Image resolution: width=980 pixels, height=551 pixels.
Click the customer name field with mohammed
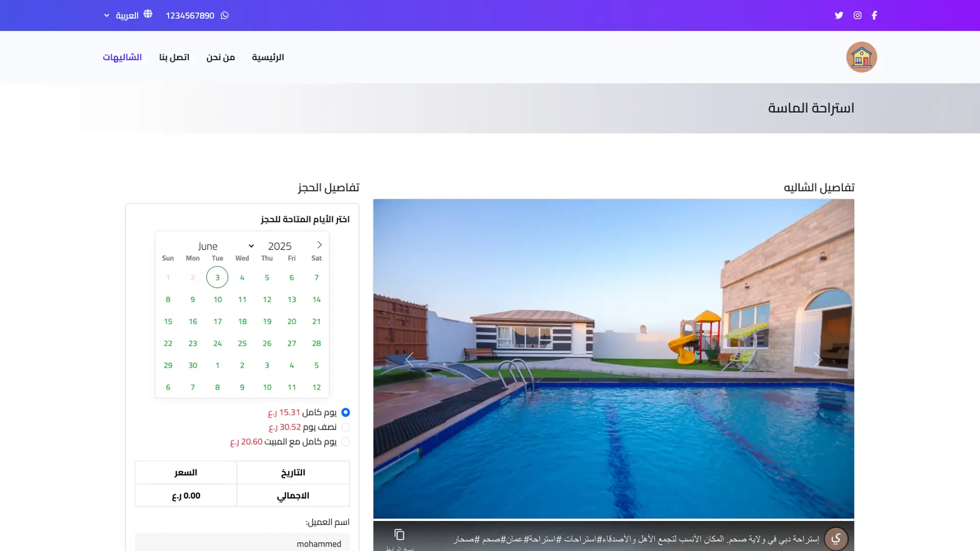click(x=242, y=543)
